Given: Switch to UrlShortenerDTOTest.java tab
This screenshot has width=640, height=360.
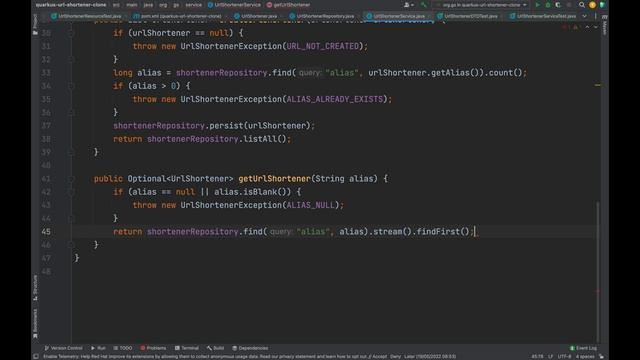Looking at the screenshot, I should tap(467, 16).
